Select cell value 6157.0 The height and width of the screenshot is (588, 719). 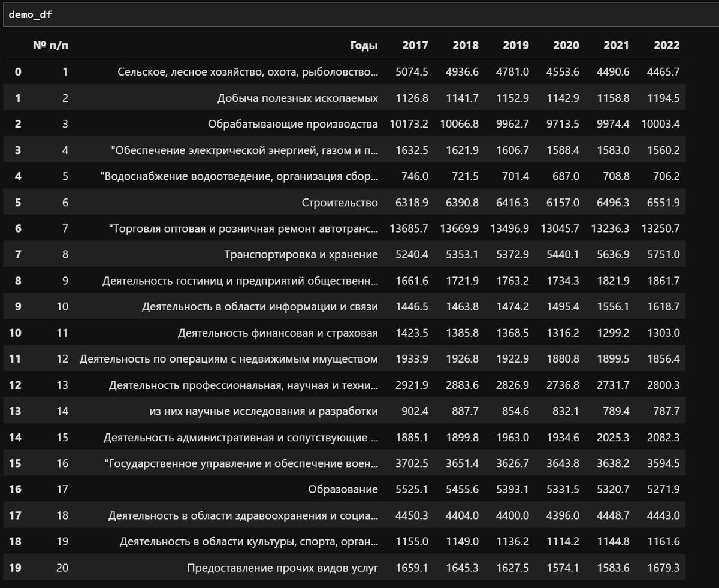pos(563,203)
